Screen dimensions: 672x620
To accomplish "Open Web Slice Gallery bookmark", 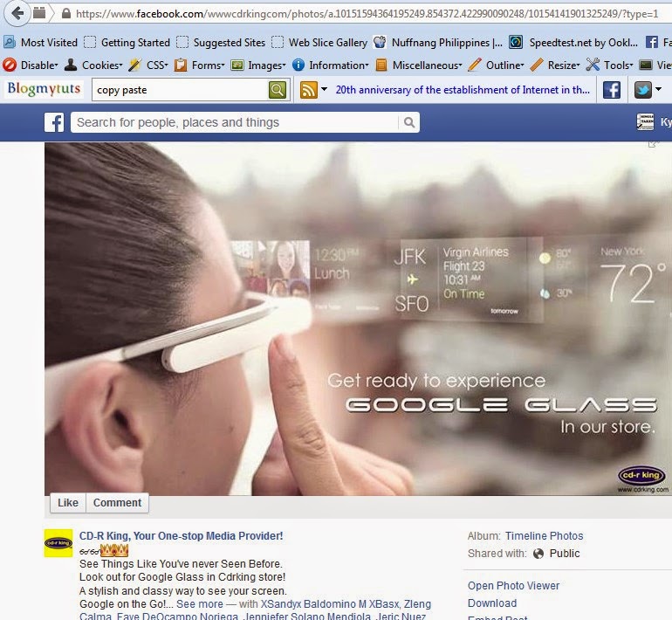I will (319, 43).
